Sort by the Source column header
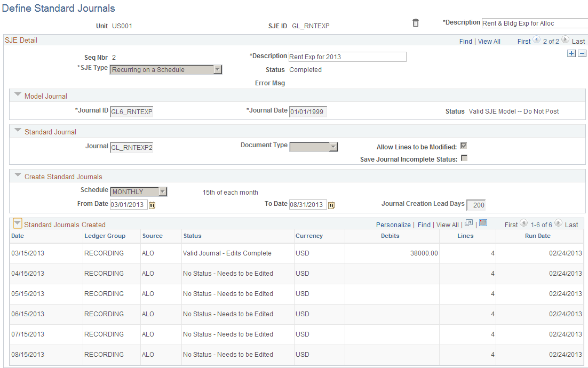Viewport: 588px width, 368px height. point(152,236)
